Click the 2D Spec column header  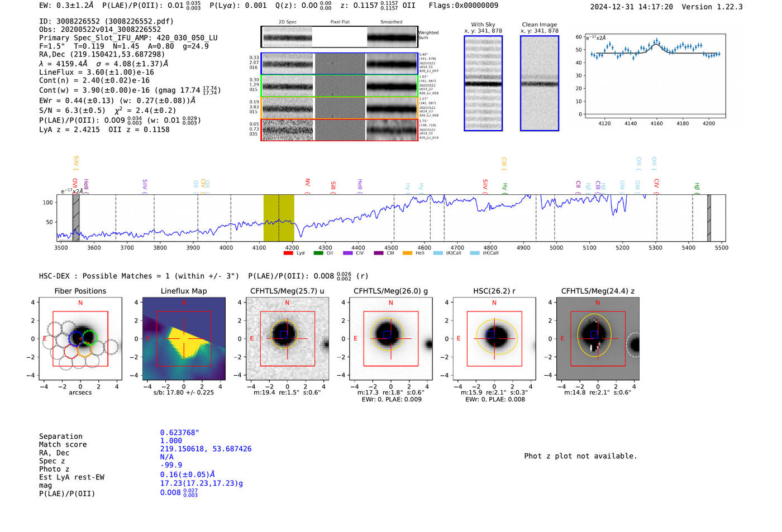coord(288,22)
